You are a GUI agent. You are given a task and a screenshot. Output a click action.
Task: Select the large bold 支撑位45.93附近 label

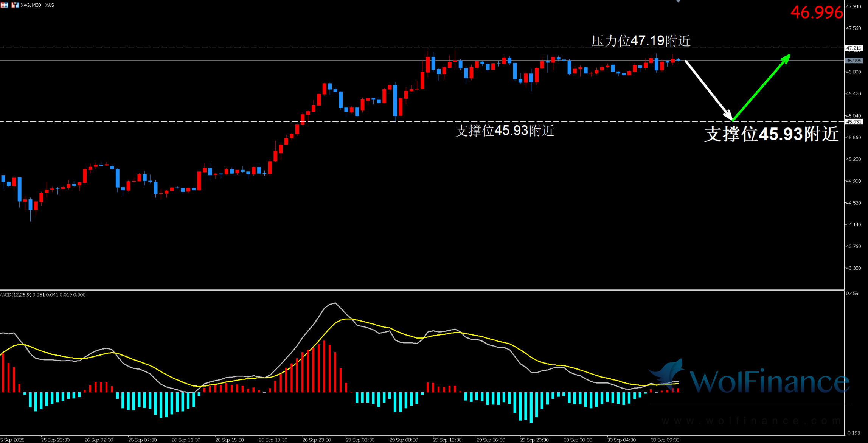tap(772, 134)
